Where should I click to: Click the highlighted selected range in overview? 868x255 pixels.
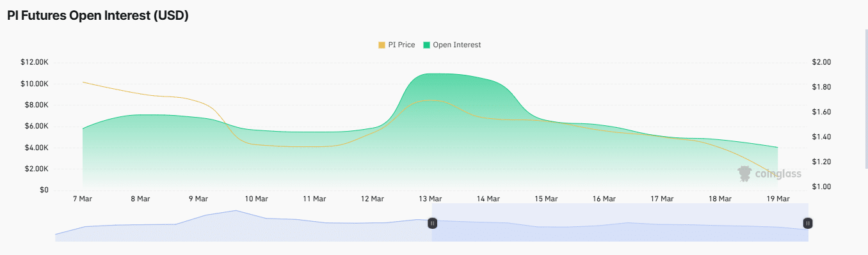tap(620, 222)
